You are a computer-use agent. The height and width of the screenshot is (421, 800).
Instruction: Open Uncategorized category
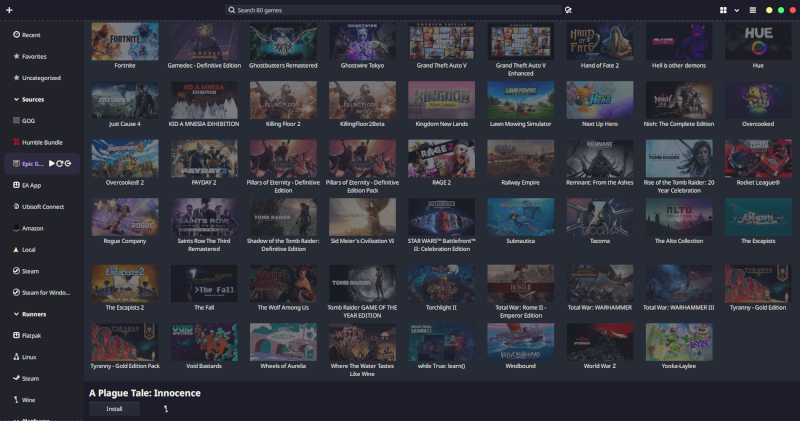pyautogui.click(x=42, y=78)
